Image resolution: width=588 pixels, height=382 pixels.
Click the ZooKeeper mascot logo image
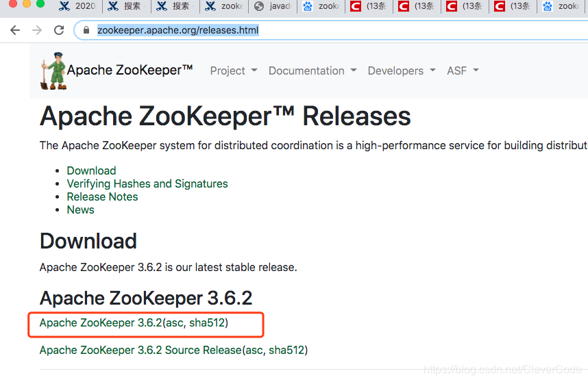[53, 71]
